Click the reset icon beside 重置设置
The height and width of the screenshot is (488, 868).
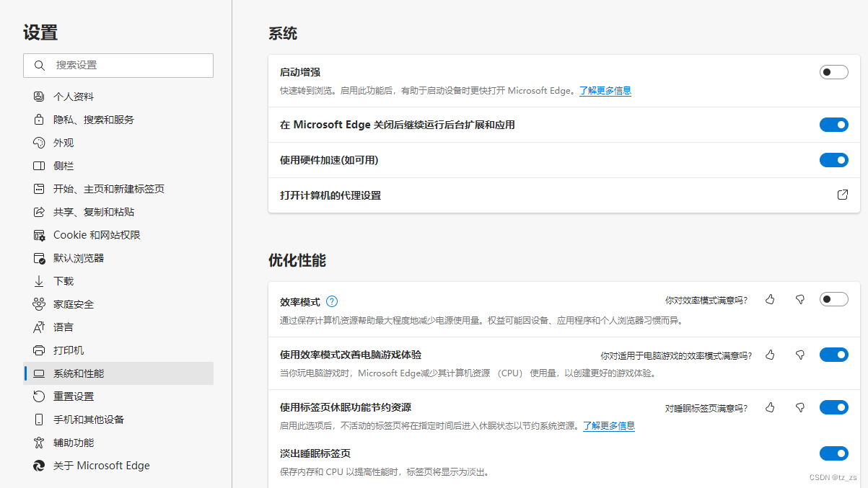[39, 396]
